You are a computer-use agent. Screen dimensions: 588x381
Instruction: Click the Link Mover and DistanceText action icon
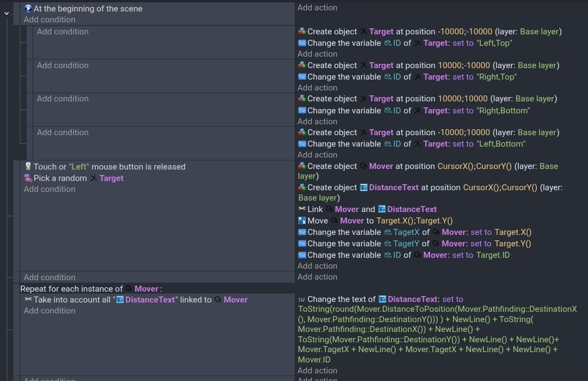coord(302,209)
